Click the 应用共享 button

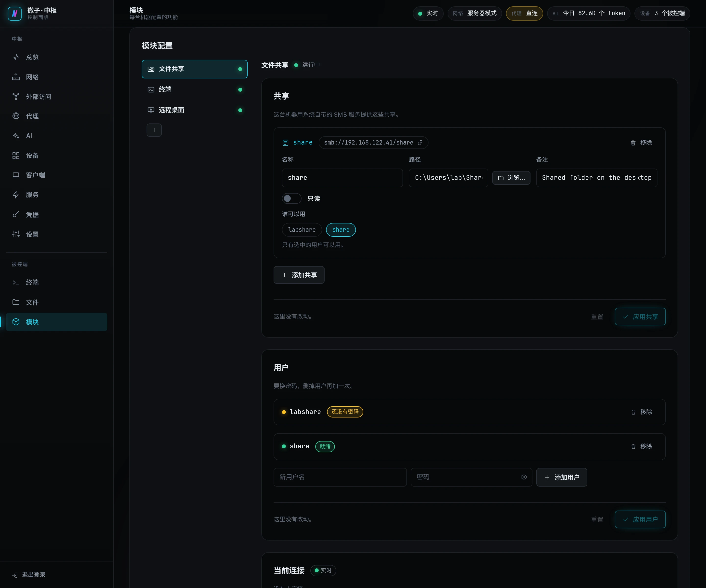(640, 317)
